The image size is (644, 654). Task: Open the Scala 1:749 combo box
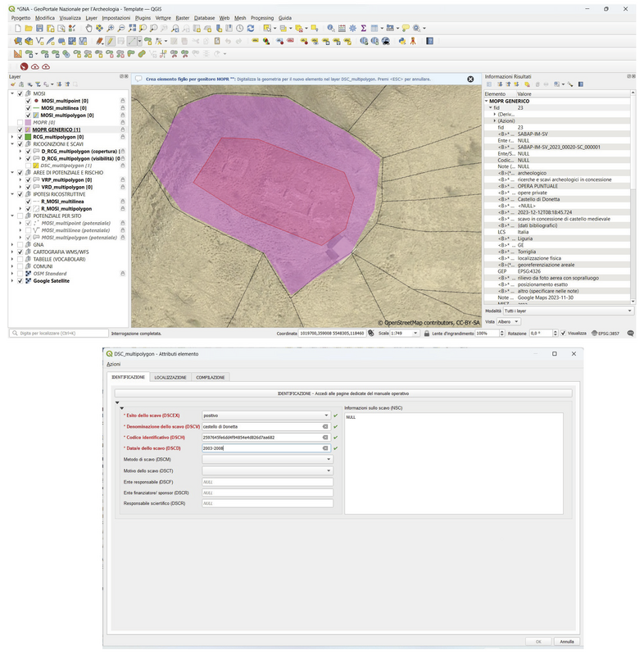click(x=404, y=334)
